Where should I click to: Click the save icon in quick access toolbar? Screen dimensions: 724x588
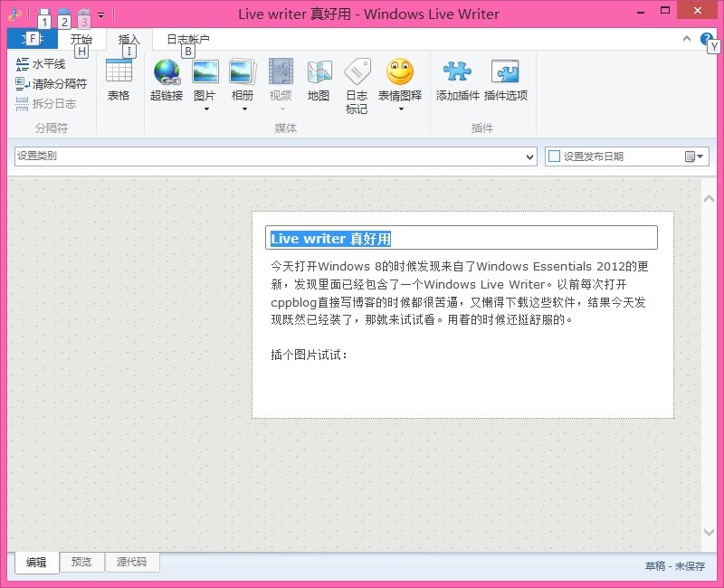tap(43, 14)
